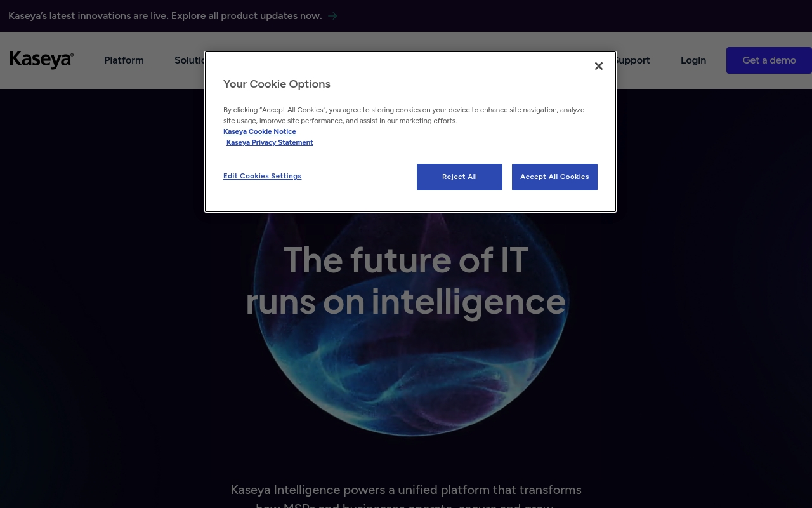The image size is (812, 508).
Task: Open the Solutions menu
Action: [x=190, y=60]
